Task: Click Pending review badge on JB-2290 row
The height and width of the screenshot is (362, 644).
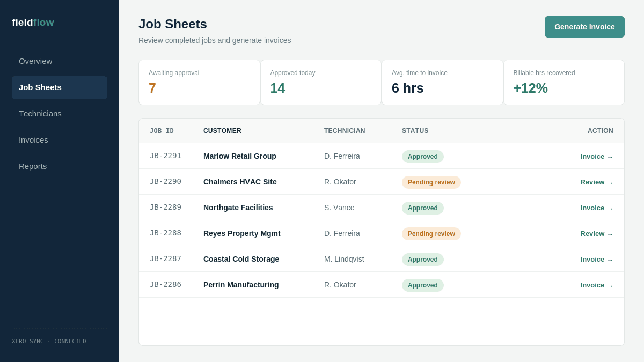Action: point(431,182)
